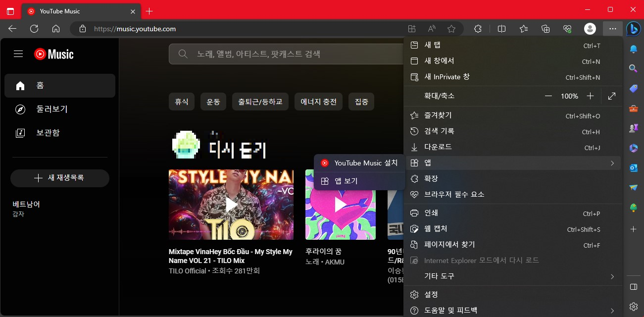Close the settings and more menu button
This screenshot has width=644, height=317.
pyautogui.click(x=613, y=29)
